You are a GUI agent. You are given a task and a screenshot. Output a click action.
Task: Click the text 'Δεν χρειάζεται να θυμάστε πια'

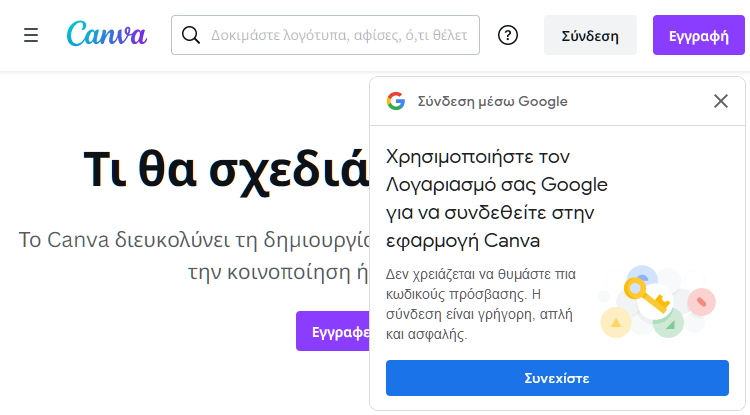tap(481, 274)
